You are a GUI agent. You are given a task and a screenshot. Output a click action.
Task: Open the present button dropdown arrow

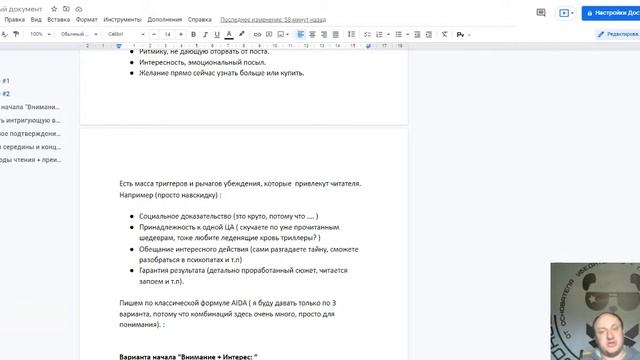pos(572,13)
